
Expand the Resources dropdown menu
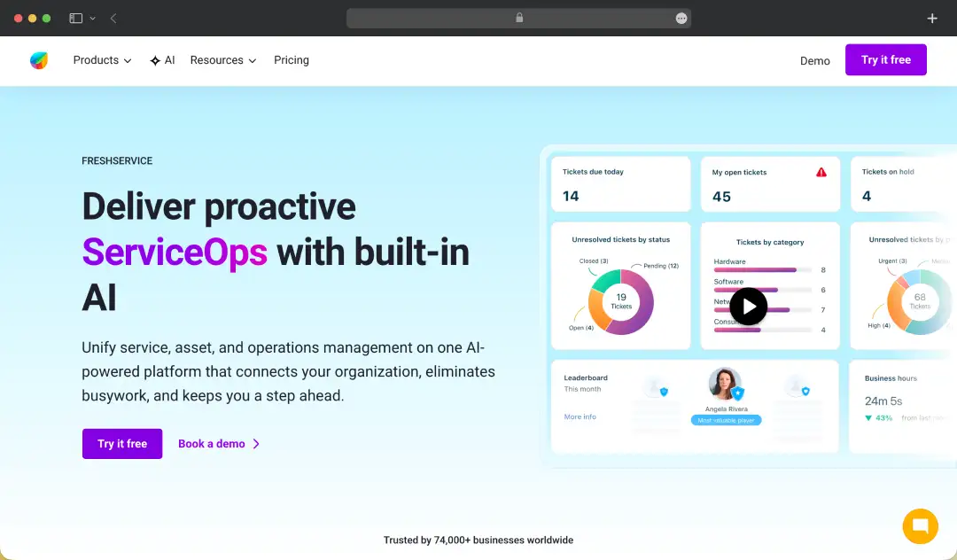[x=222, y=59]
